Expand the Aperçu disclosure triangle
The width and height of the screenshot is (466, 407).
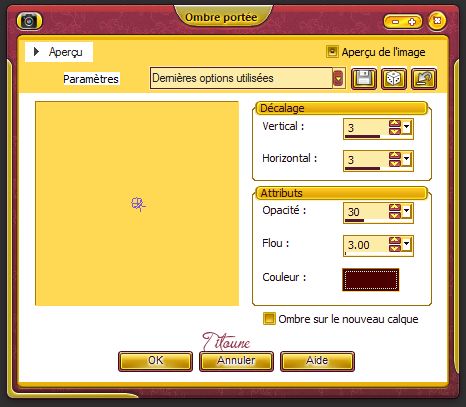[36, 52]
